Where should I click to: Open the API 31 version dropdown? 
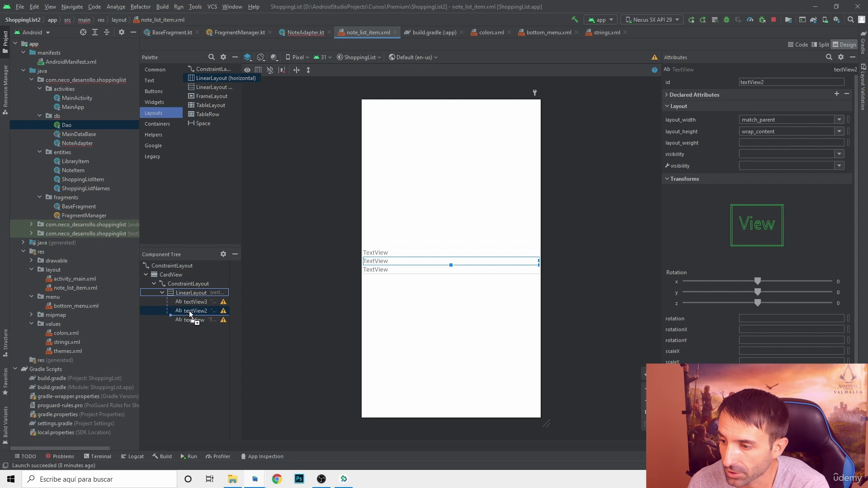[x=323, y=57]
